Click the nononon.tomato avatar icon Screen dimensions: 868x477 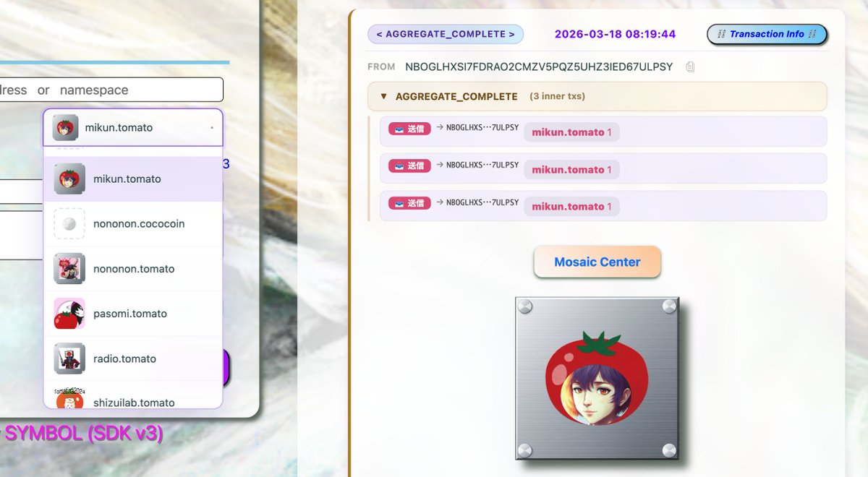tap(69, 269)
